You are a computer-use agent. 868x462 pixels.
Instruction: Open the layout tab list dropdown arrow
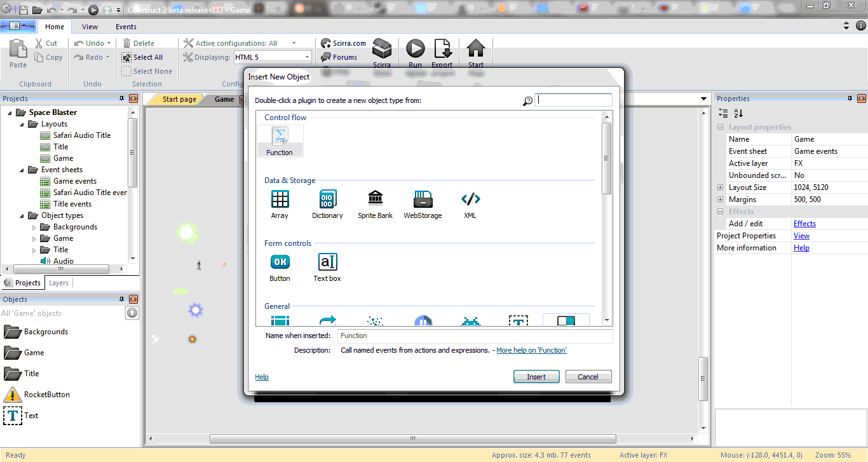(703, 99)
